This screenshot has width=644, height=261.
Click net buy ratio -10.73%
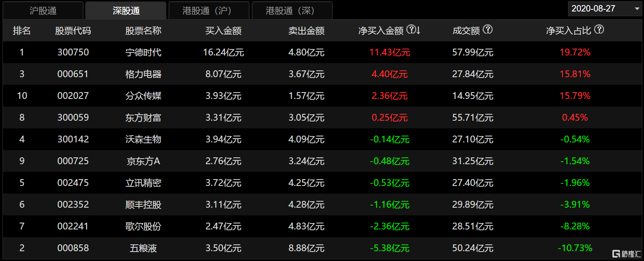575,248
